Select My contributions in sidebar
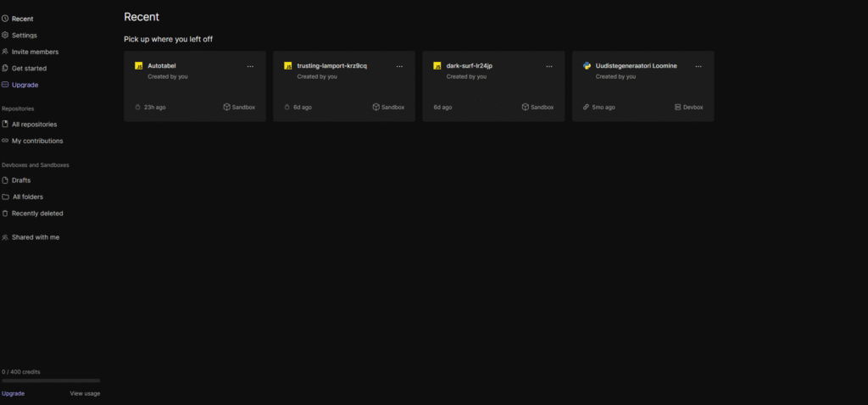868x405 pixels. [36, 141]
